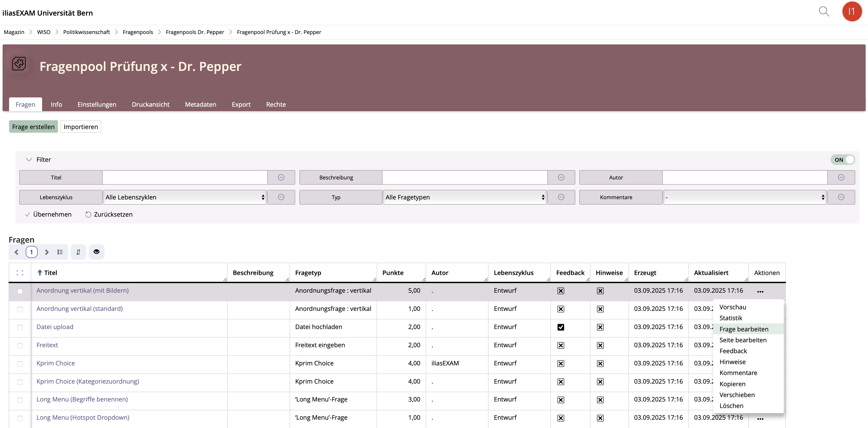The image size is (868, 428).
Task: Click the search magnifier icon
Action: (824, 11)
